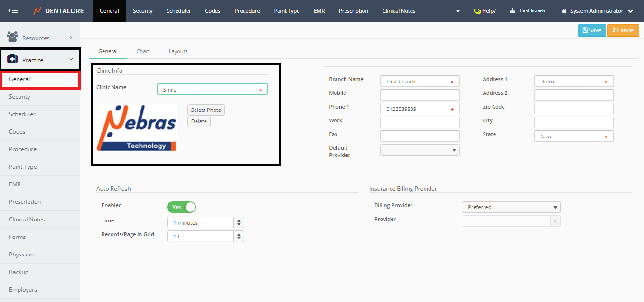644x302 pixels.
Task: Click the First branch hierarchy icon
Action: pos(513,10)
